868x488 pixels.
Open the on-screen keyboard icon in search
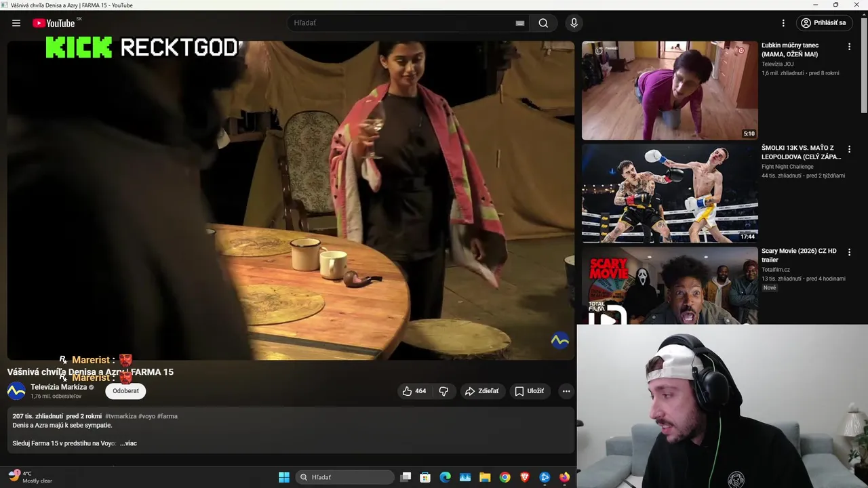pyautogui.click(x=520, y=23)
